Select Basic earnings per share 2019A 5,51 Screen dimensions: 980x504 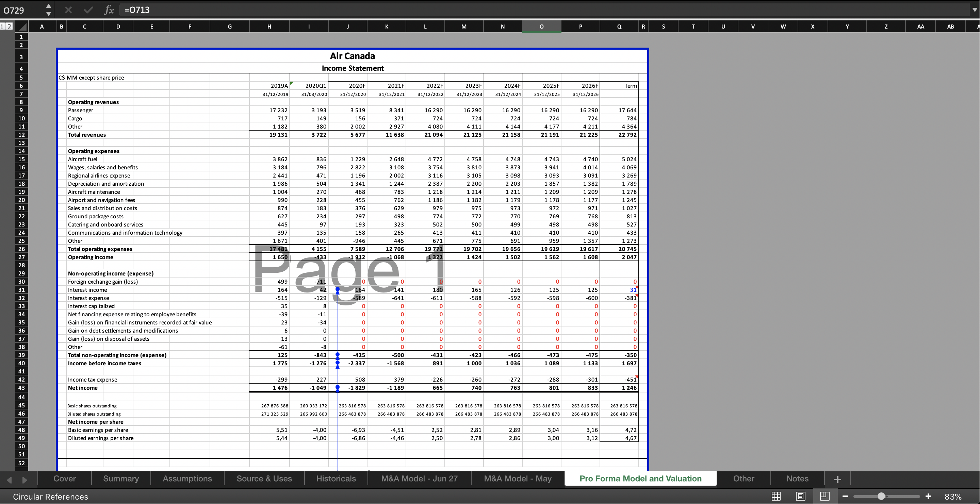pyautogui.click(x=269, y=430)
